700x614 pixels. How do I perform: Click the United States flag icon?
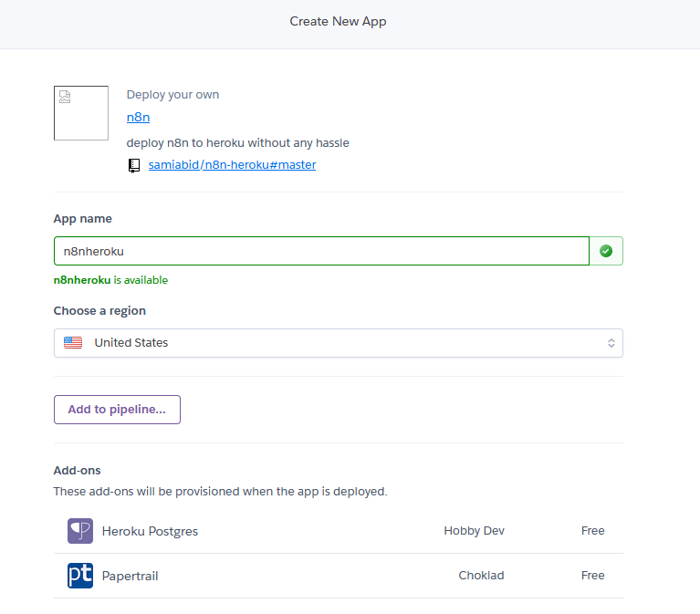73,343
